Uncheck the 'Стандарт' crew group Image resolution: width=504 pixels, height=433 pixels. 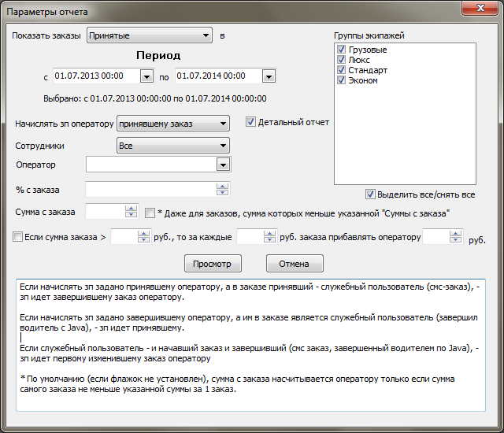pyautogui.click(x=341, y=70)
